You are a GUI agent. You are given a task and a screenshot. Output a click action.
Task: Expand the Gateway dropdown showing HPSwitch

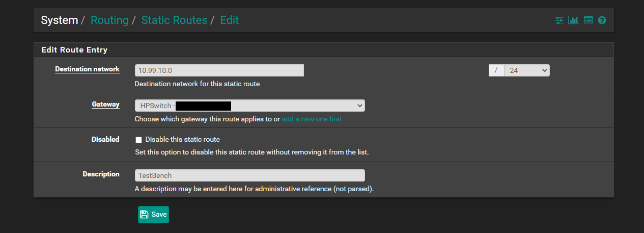[x=249, y=106]
